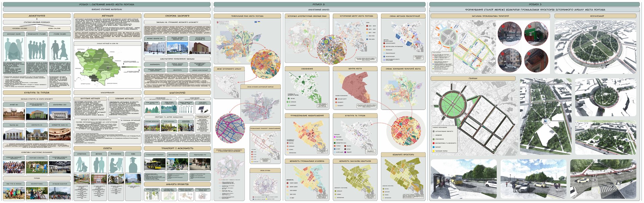Image resolution: width=644 pixels, height=203 pixels.
Task: Select the working-age group silhouette icon
Action: (x=37, y=49)
